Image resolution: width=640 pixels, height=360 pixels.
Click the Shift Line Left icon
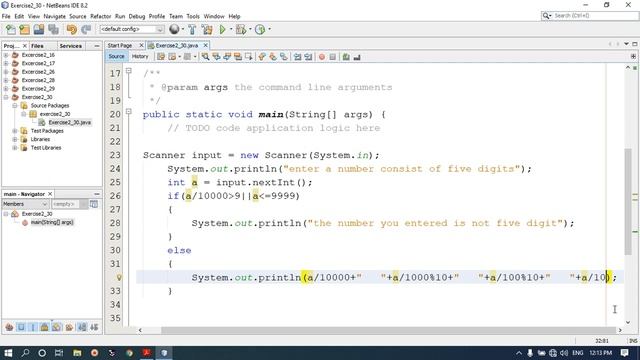(x=297, y=57)
